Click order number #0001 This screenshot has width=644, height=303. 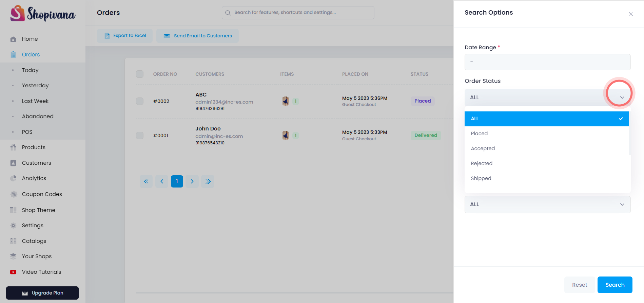tap(161, 136)
